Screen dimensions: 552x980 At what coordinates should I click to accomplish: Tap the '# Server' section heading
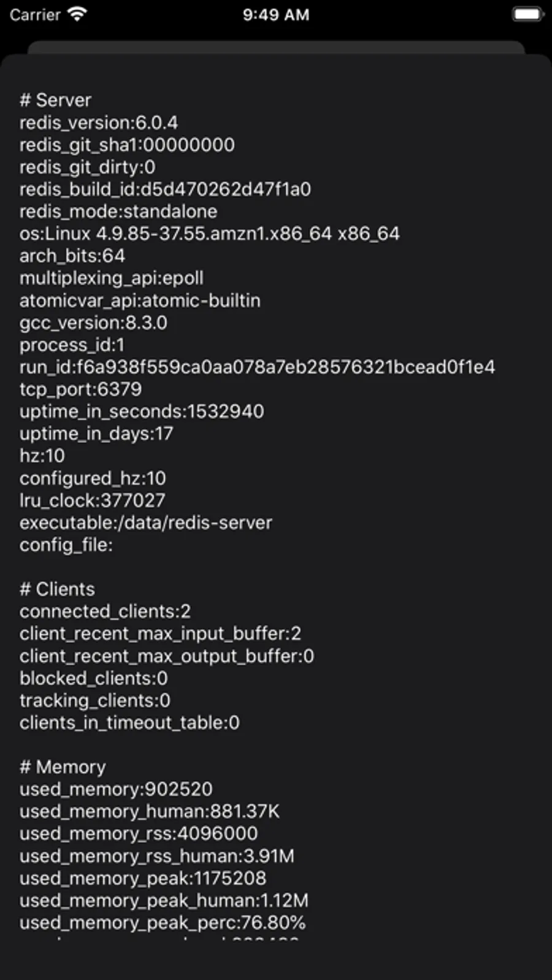pyautogui.click(x=55, y=100)
